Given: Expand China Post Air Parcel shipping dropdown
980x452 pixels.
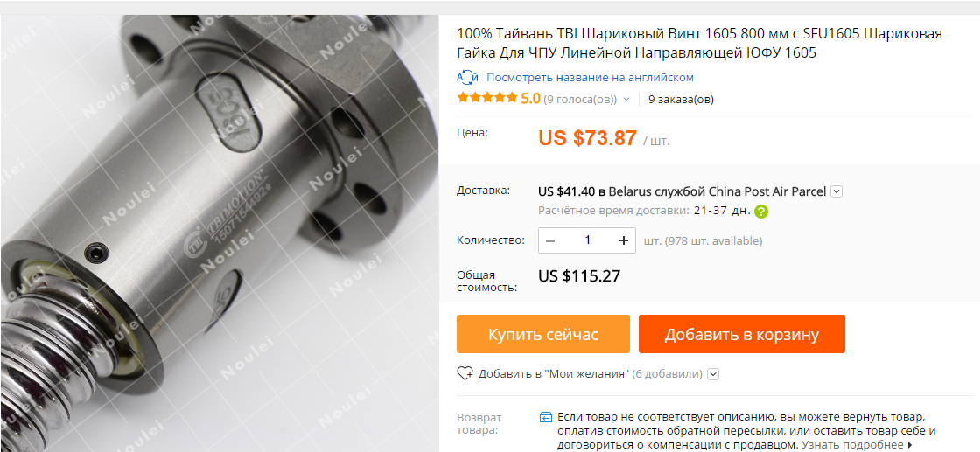Looking at the screenshot, I should [836, 191].
